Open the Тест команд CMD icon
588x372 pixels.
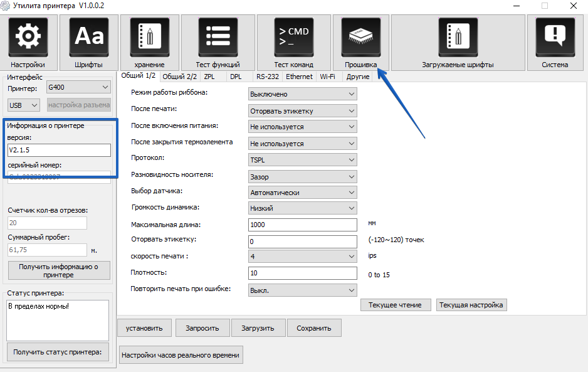(293, 36)
